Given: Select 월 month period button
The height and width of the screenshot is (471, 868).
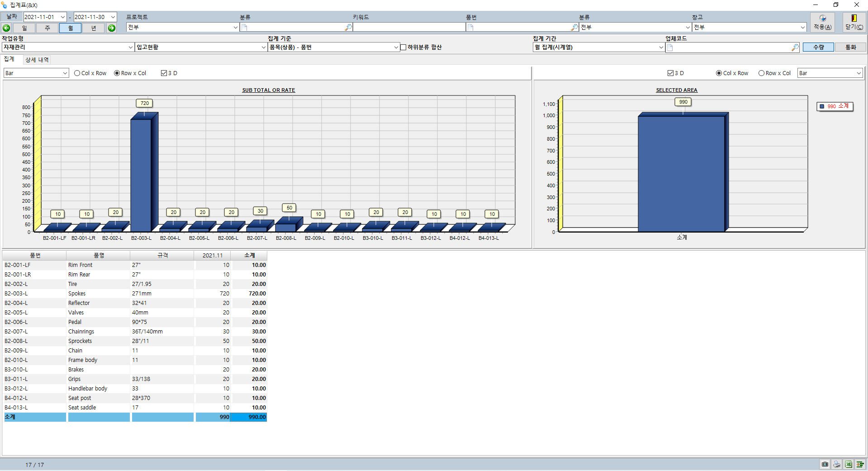Looking at the screenshot, I should coord(71,28).
